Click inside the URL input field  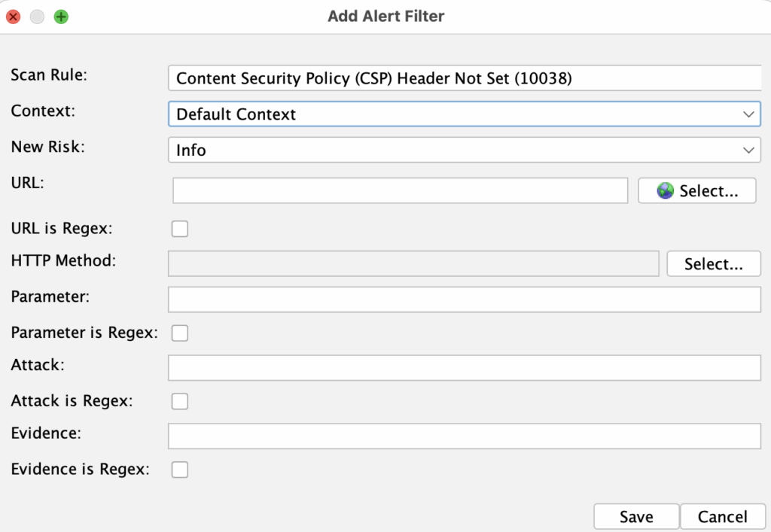(x=399, y=190)
